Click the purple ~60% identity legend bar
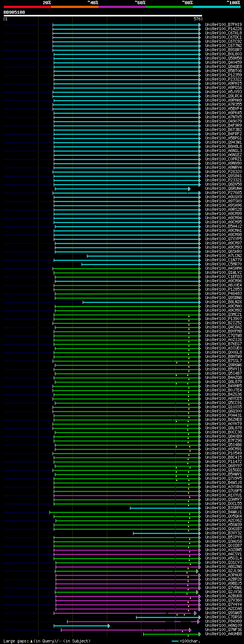 122,7
